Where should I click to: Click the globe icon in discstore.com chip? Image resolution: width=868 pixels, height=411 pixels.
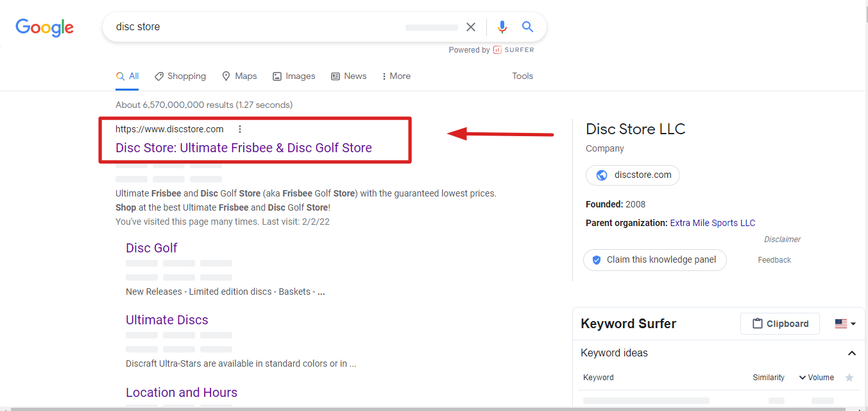(x=602, y=175)
